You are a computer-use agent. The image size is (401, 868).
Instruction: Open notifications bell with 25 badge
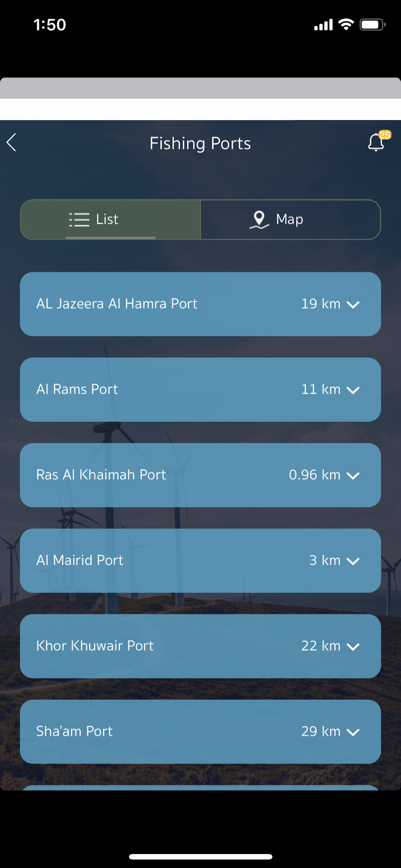point(376,142)
